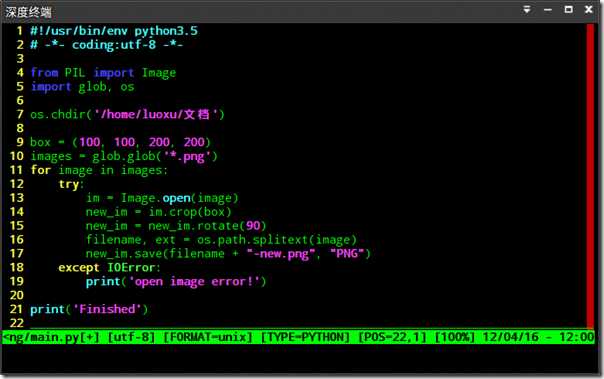
Task: Click line number 20 in the gutter
Action: (x=17, y=295)
